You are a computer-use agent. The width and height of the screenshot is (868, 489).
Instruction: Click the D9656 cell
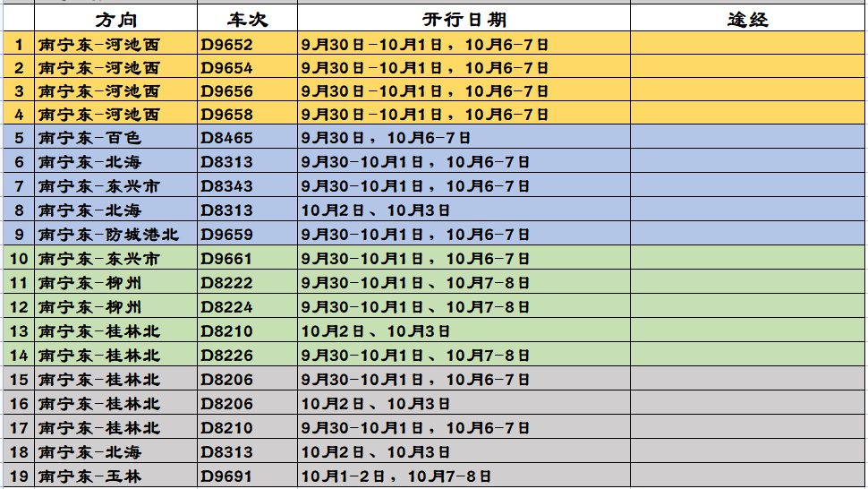pyautogui.click(x=226, y=91)
